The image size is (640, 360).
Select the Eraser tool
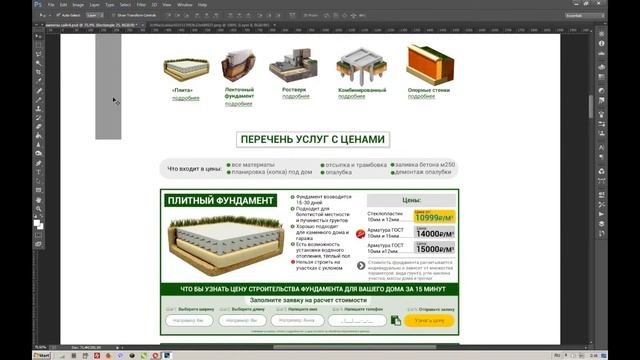[x=38, y=127]
